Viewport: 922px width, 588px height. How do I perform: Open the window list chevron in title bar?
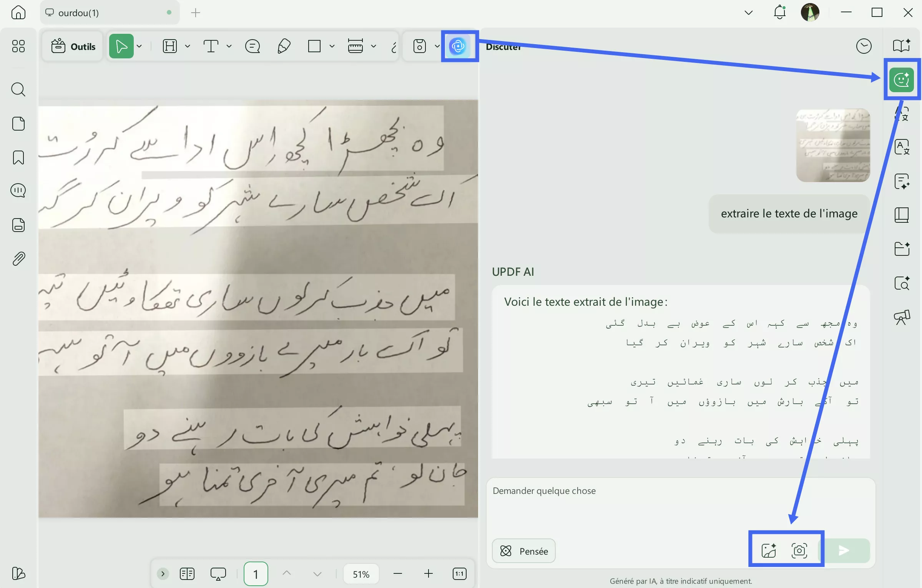point(748,13)
